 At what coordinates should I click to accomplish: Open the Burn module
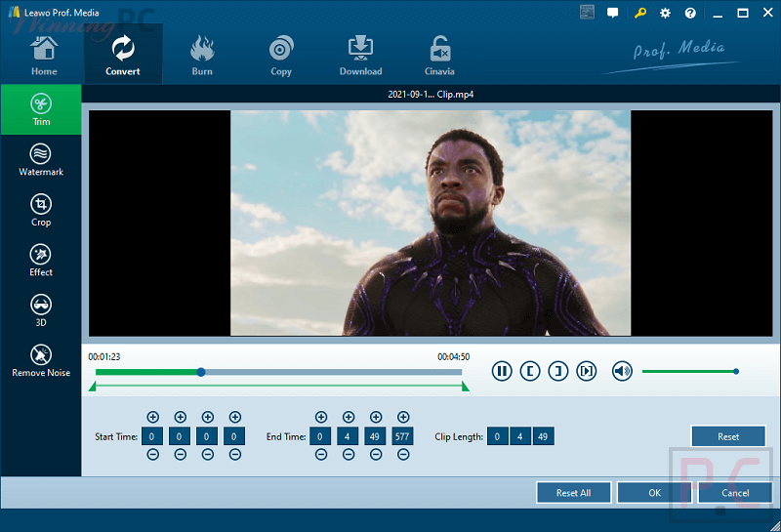tap(202, 57)
